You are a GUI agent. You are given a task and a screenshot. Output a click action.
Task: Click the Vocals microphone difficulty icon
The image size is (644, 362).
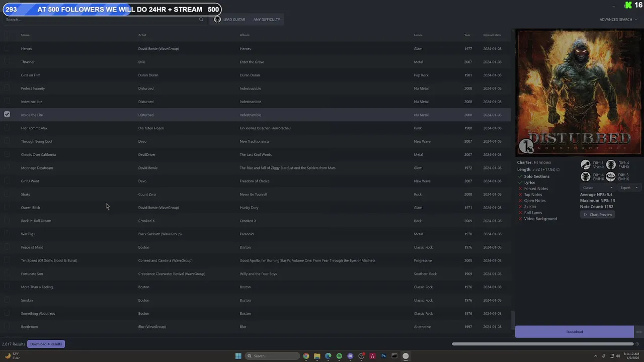(586, 165)
